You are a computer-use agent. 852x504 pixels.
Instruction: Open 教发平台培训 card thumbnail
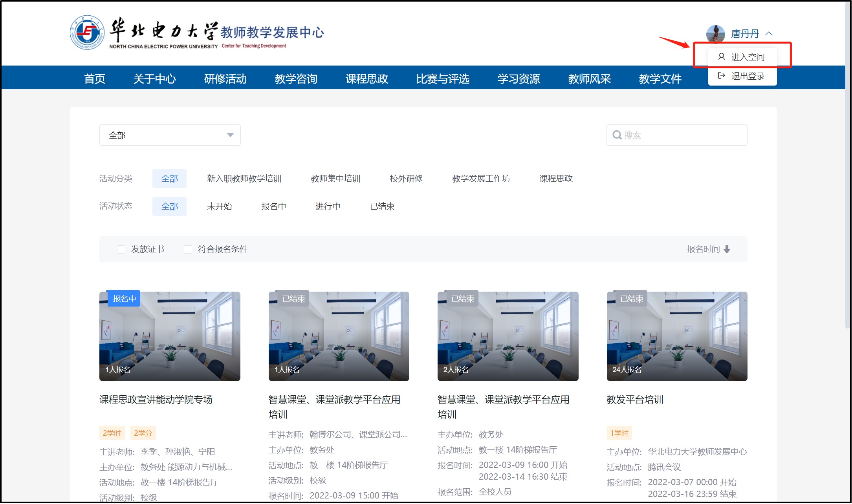677,336
